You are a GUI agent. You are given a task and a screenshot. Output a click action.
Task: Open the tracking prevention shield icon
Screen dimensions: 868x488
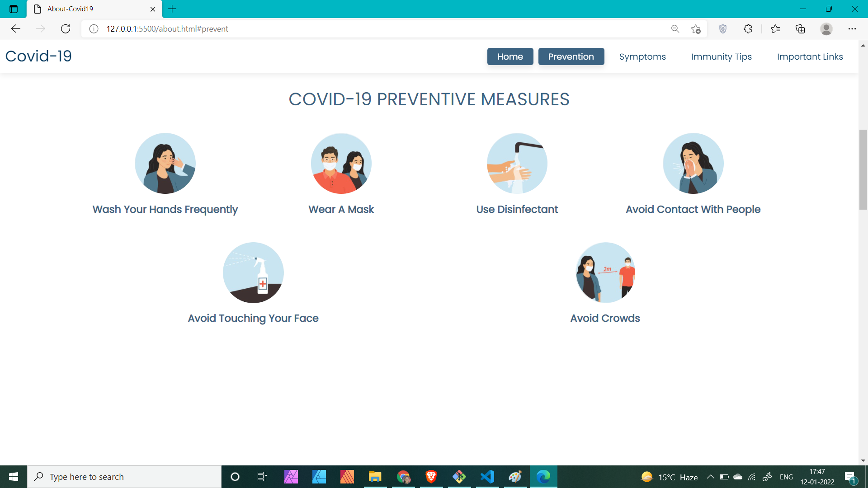tap(723, 29)
